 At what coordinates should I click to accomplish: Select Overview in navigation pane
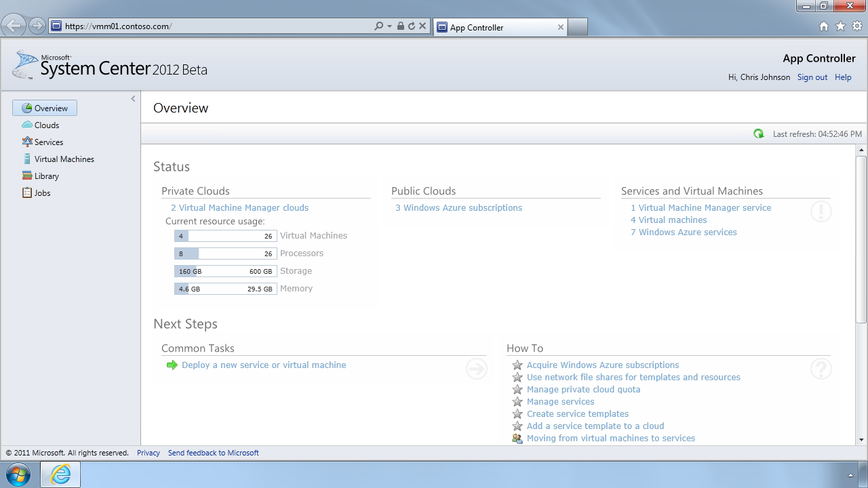click(45, 108)
